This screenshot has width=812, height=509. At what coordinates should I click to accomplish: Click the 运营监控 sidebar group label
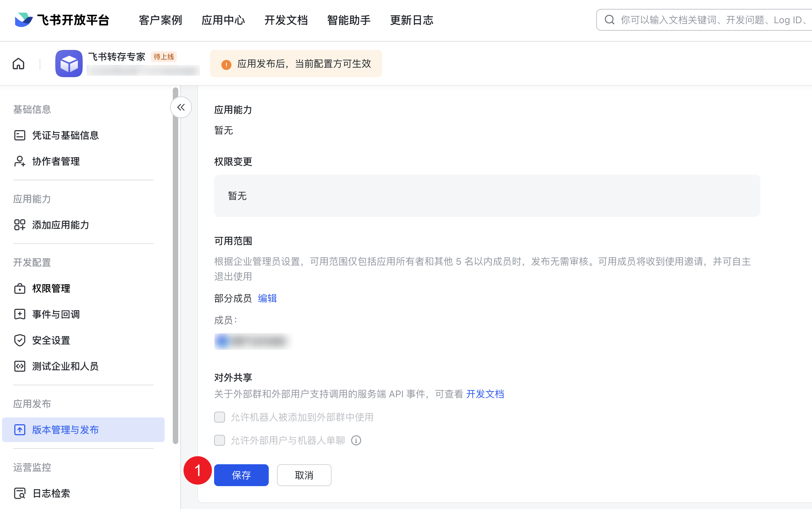[x=32, y=467]
